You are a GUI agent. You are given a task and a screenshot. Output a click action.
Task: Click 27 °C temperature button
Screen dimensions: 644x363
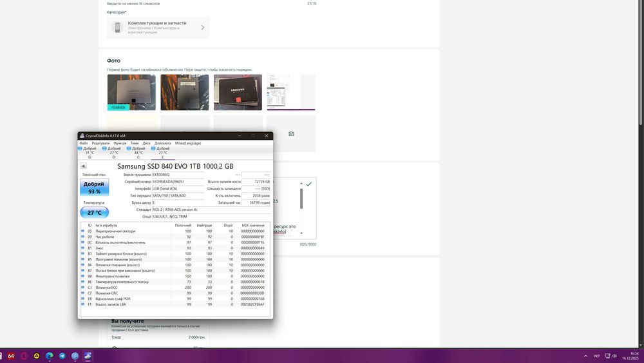pos(95,213)
